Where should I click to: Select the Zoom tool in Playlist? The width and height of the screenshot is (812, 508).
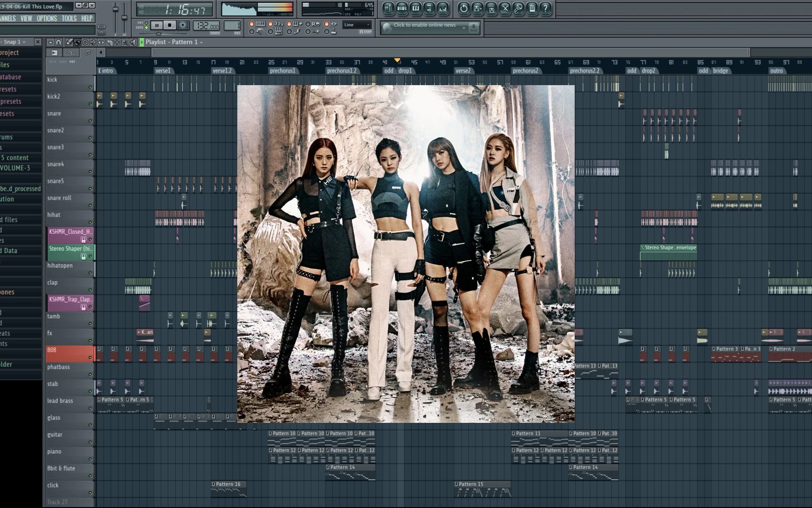[x=125, y=42]
